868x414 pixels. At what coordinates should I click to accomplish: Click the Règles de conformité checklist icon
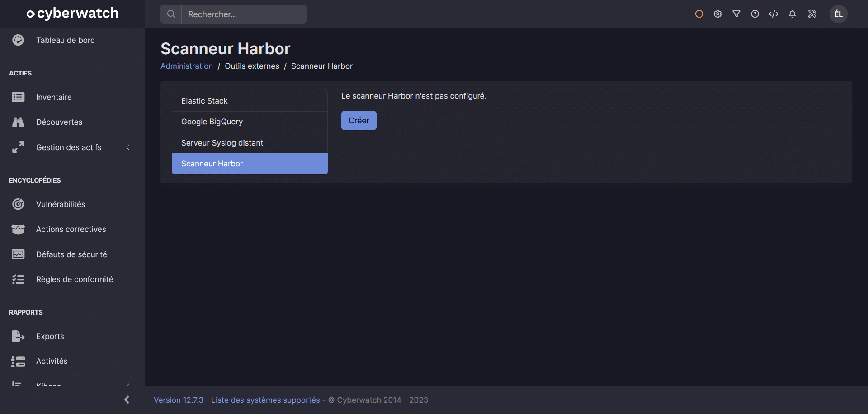tap(18, 279)
